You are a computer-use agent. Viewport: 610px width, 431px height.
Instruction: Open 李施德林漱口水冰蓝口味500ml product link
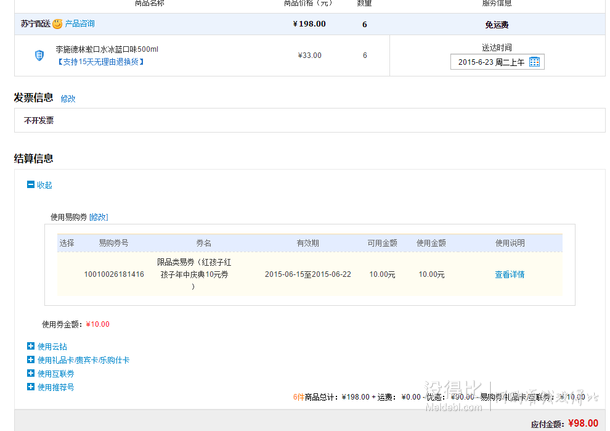107,49
